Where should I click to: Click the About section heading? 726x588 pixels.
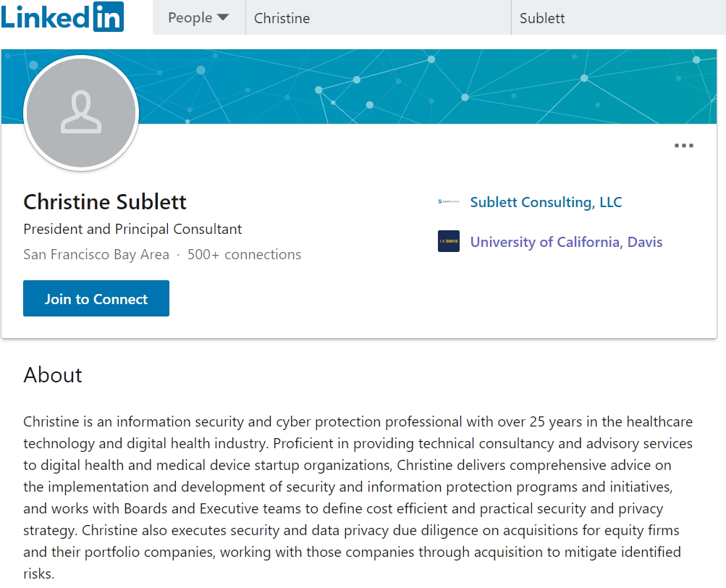tap(53, 375)
